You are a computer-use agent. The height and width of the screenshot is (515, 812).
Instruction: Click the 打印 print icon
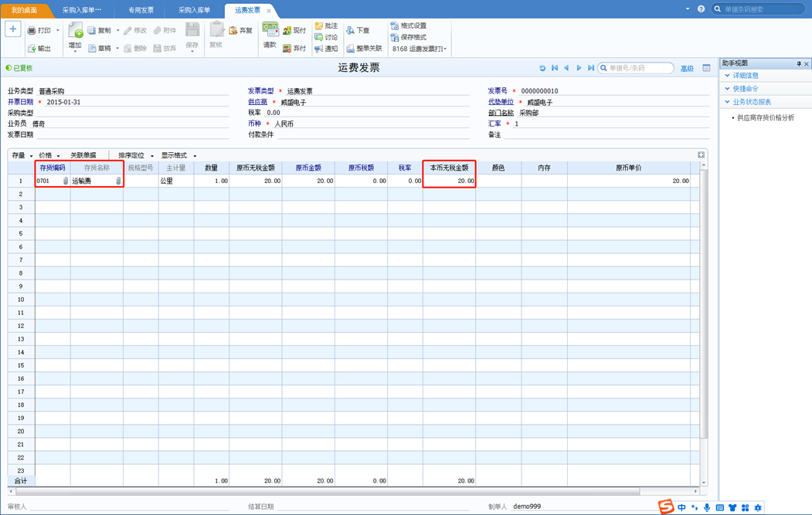32,31
